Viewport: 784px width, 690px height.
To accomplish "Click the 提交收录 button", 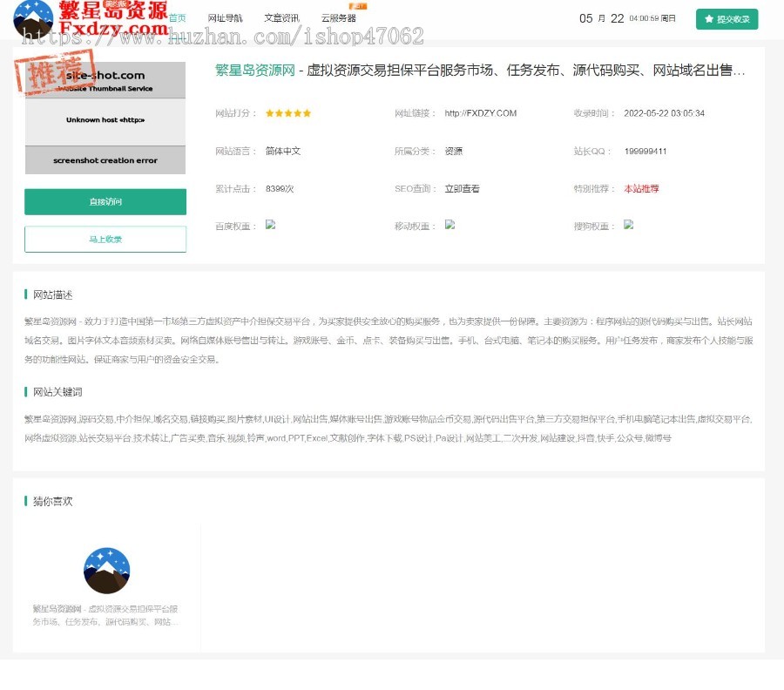I will [x=727, y=19].
